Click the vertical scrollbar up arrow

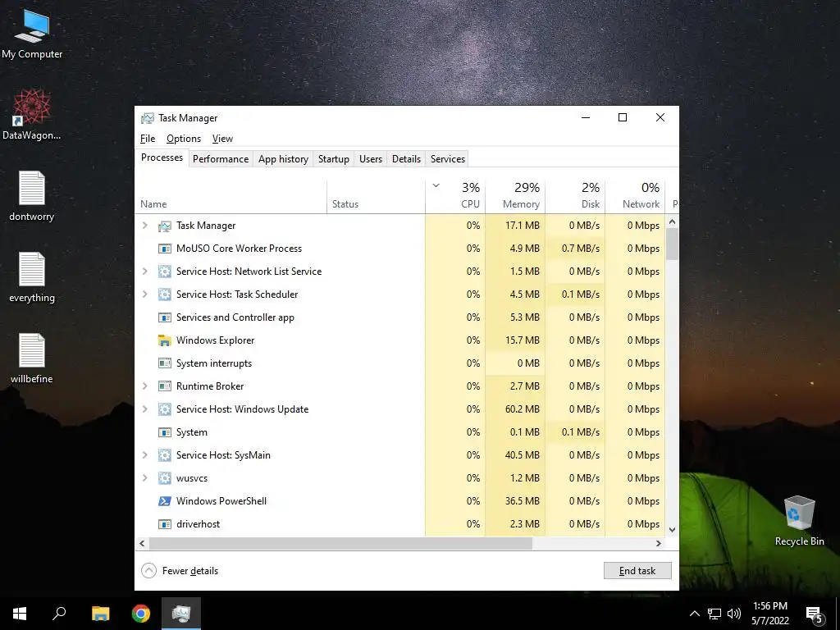pos(673,221)
